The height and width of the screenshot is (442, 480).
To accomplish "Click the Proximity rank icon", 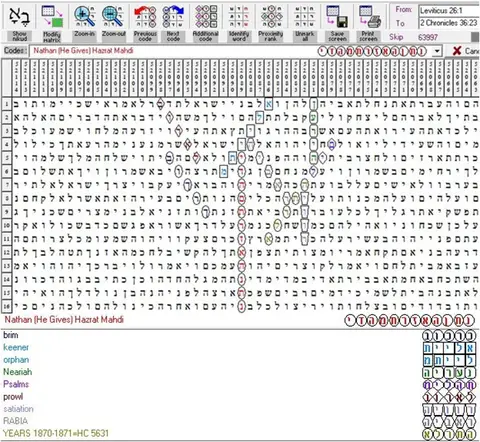I will tap(271, 16).
